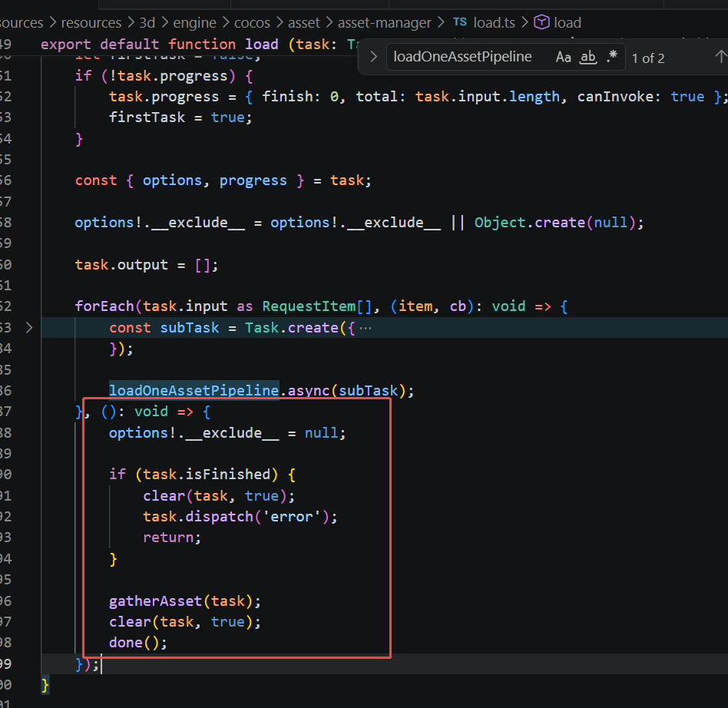728x708 pixels.
Task: Click 'task.output = [];' line
Action: coord(146,265)
